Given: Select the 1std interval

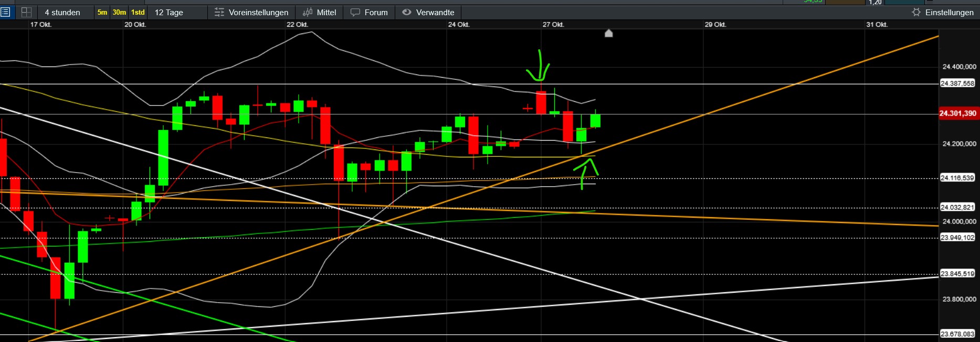Looking at the screenshot, I should (x=138, y=12).
